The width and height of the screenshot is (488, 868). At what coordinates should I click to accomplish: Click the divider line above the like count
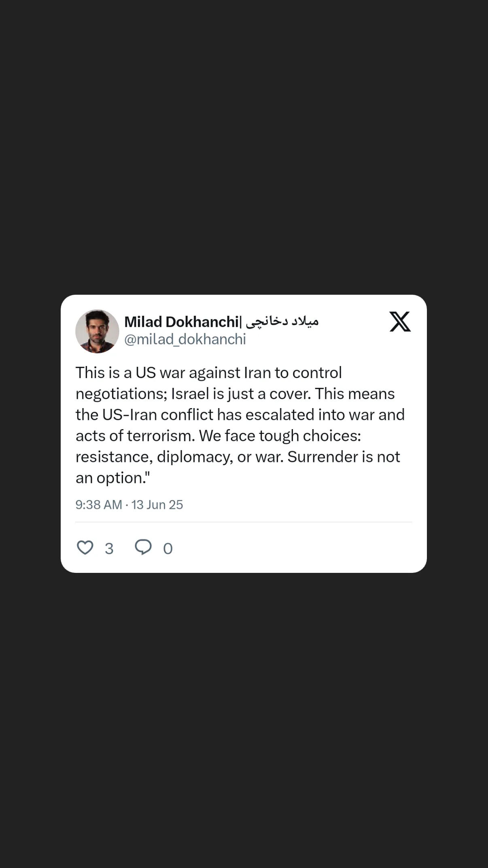(244, 522)
